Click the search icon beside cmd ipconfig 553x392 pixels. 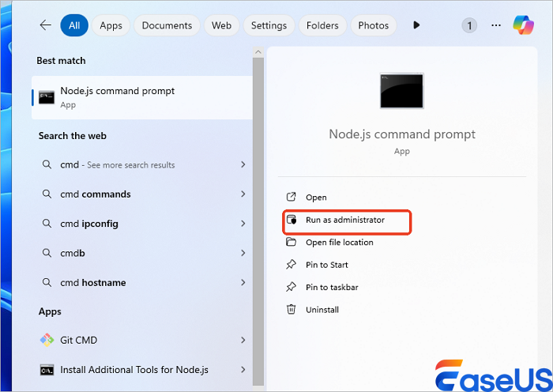point(47,224)
